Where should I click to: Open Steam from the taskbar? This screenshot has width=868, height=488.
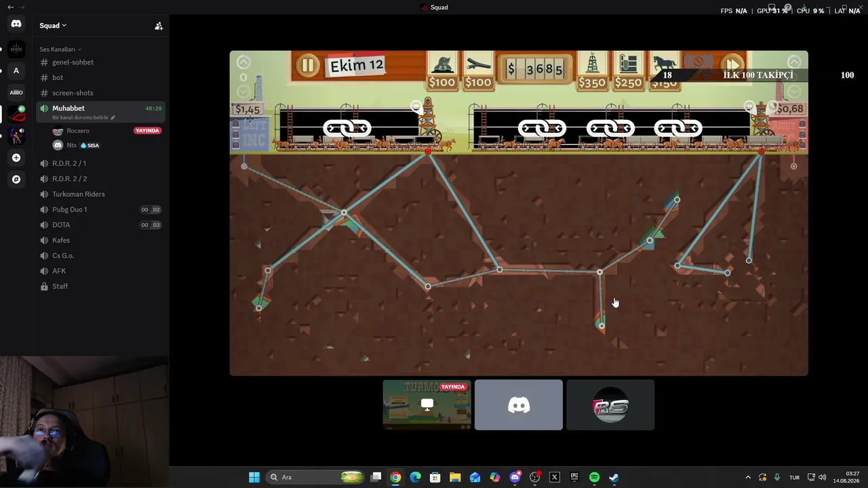(614, 477)
